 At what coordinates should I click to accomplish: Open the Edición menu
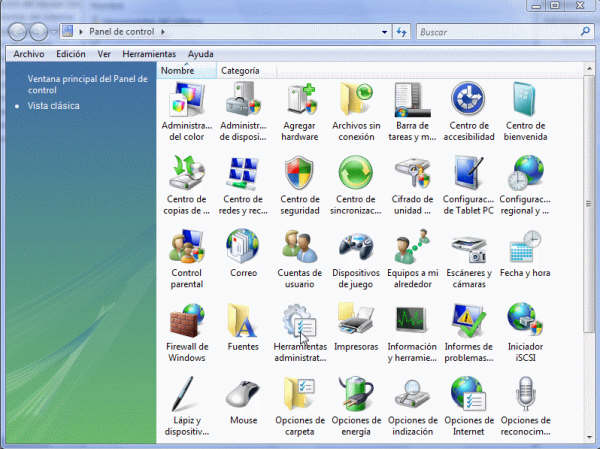pyautogui.click(x=71, y=54)
